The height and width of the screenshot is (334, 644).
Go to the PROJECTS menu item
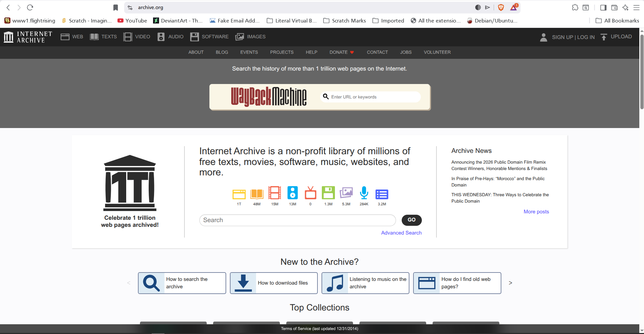[x=282, y=52]
